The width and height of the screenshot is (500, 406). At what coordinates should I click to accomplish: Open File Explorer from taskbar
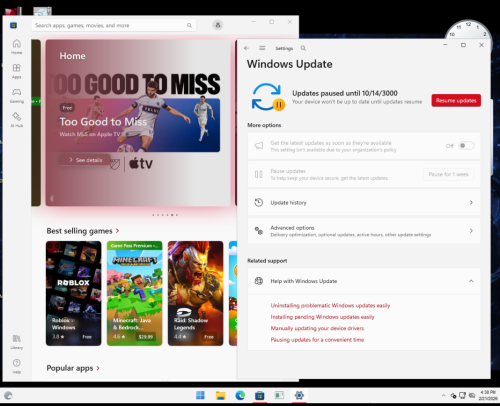[x=220, y=395]
